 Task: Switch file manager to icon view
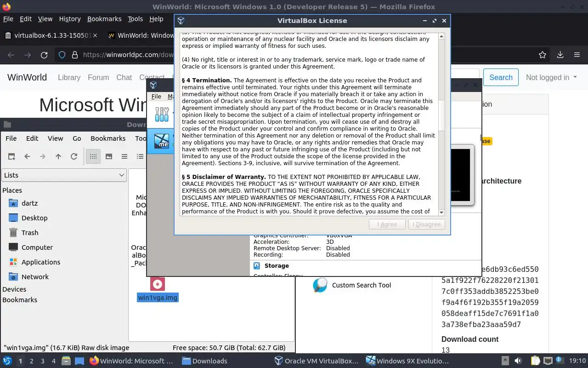93,156
